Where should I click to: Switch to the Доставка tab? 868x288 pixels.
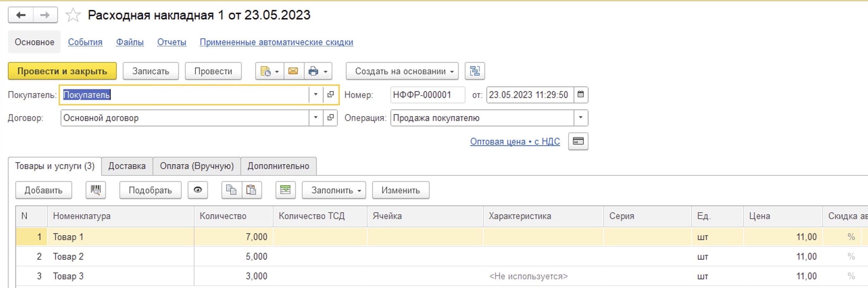tap(127, 166)
